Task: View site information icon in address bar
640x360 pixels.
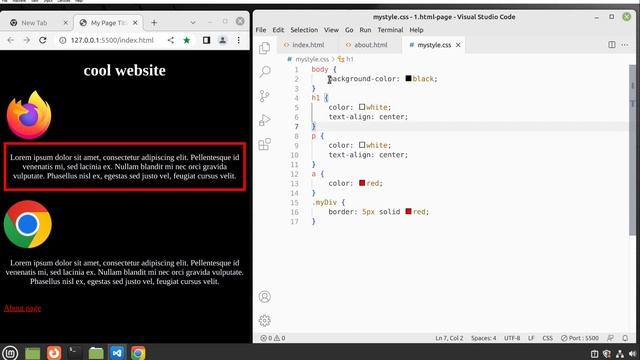Action: pyautogui.click(x=62, y=40)
